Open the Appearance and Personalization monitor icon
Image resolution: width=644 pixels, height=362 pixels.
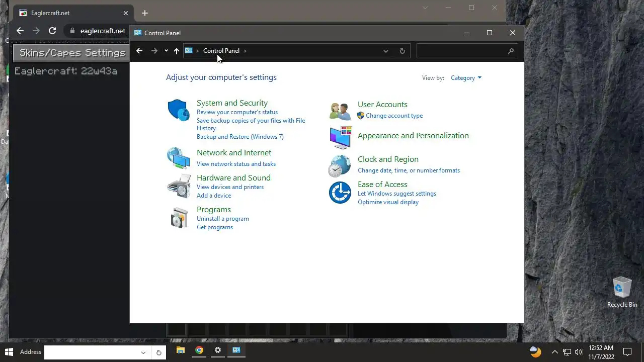tap(341, 137)
